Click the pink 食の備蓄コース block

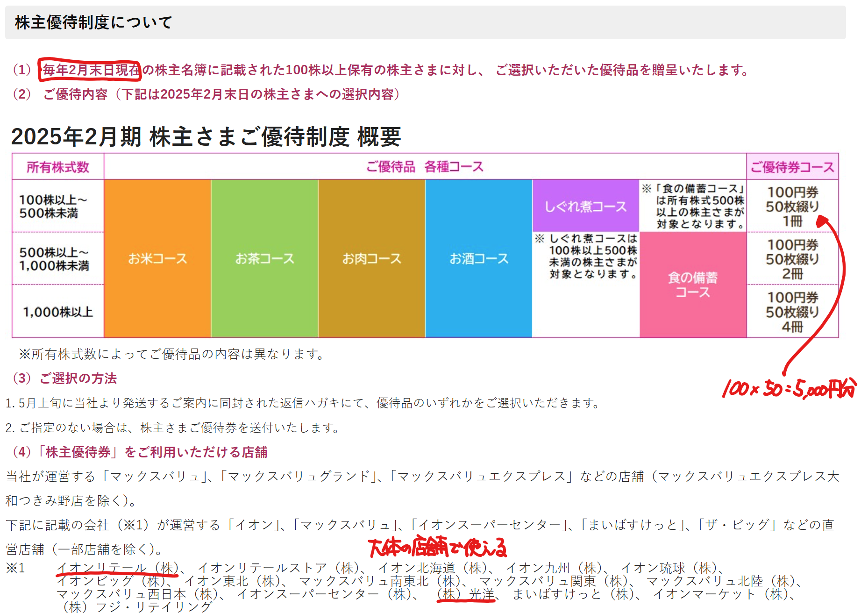[x=693, y=285]
